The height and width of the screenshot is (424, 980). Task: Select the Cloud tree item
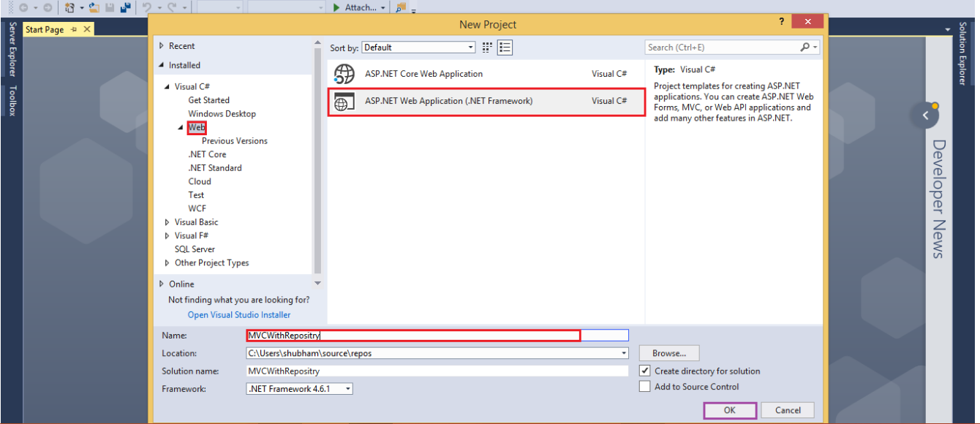[x=200, y=181]
